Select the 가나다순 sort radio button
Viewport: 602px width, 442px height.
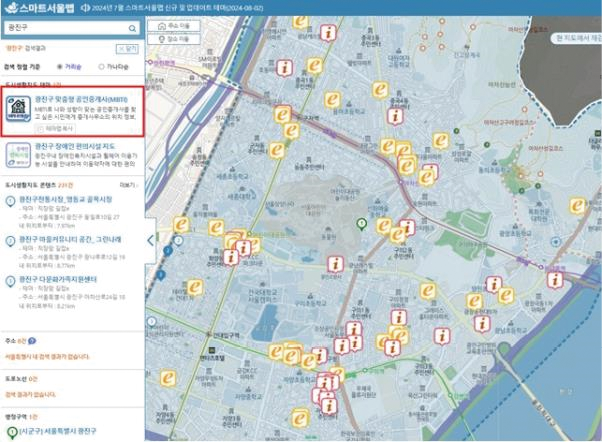point(101,66)
